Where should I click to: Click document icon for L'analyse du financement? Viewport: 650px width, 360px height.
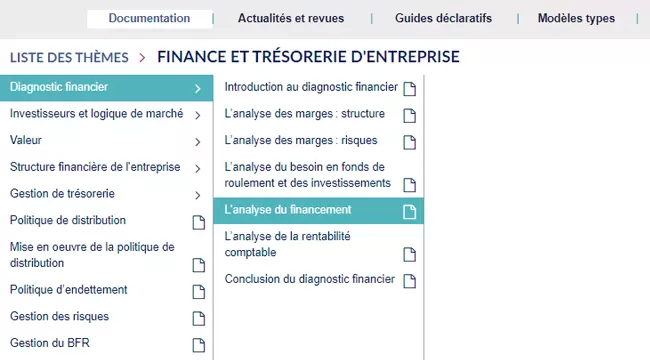pos(410,212)
